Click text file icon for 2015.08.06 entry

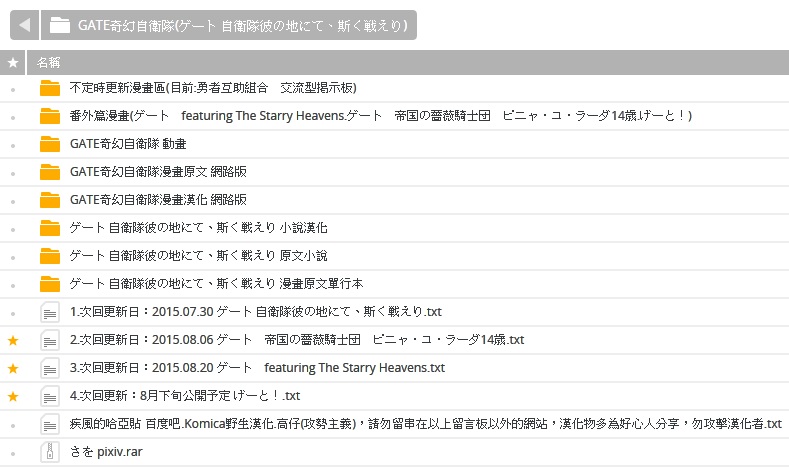click(50, 340)
